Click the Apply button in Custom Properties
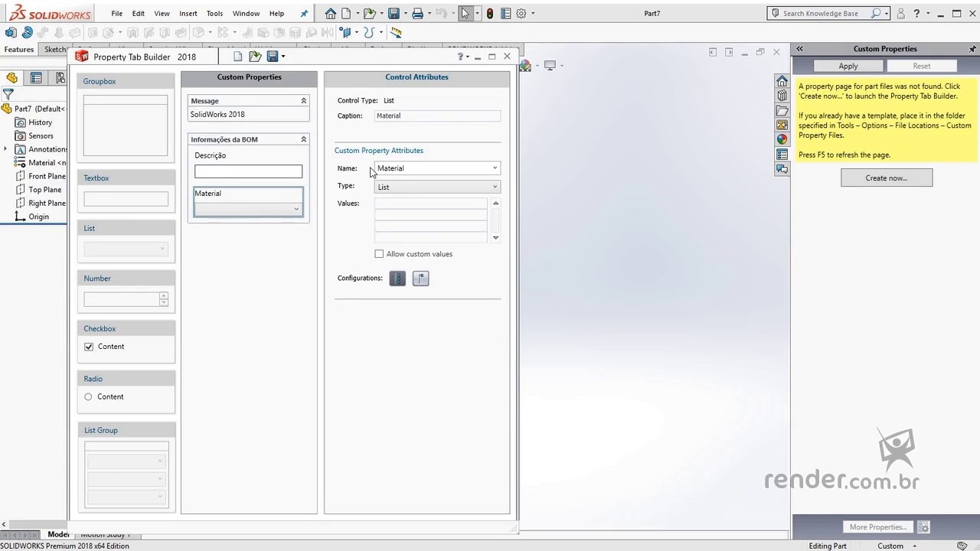 click(848, 66)
